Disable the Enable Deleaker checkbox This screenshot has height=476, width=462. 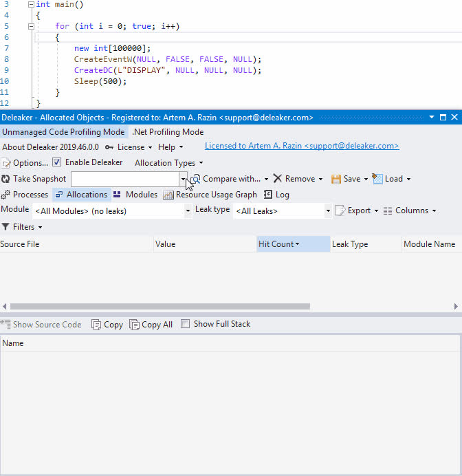(57, 163)
